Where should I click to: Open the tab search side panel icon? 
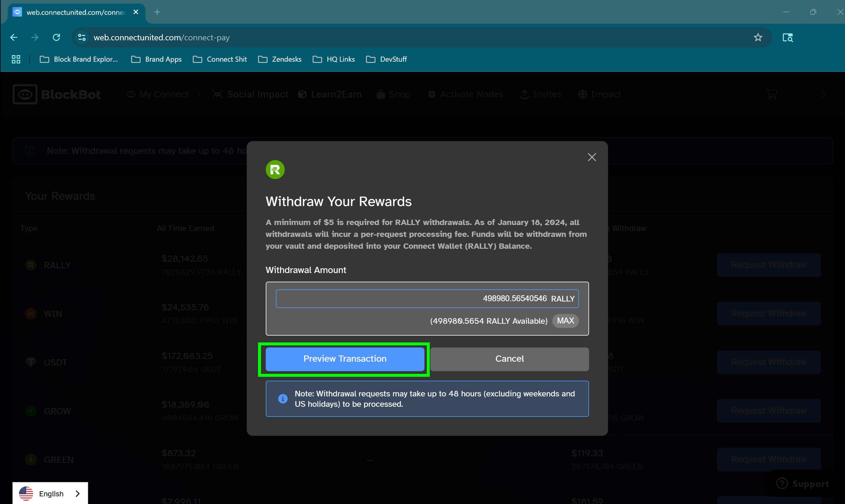pos(787,37)
